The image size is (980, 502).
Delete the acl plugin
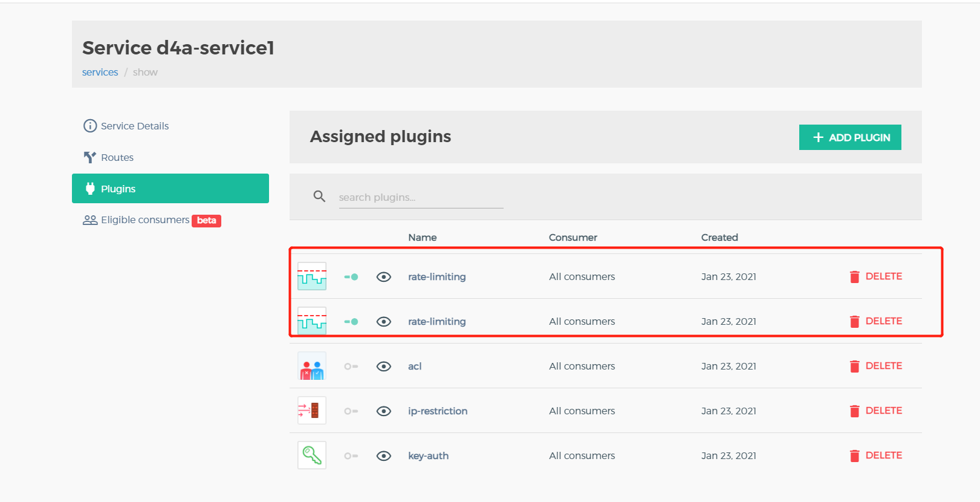pyautogui.click(x=876, y=366)
